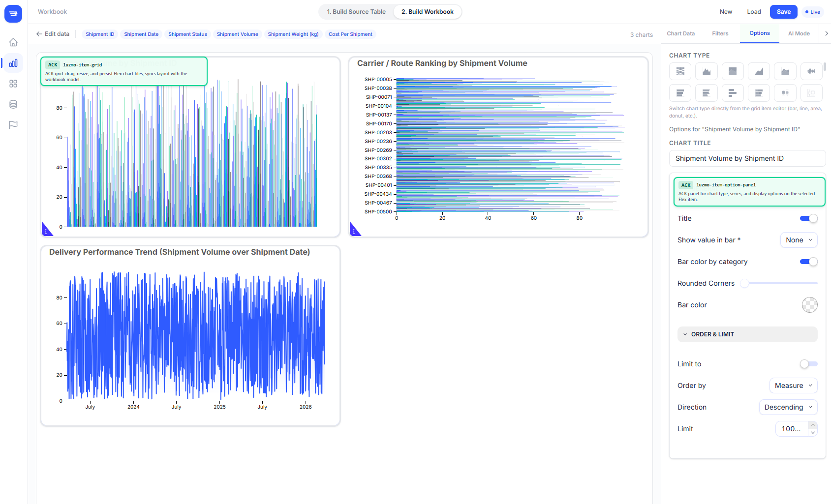Viewport: 831px width, 504px height.
Task: Open the Direction Descending dropdown
Action: pyautogui.click(x=788, y=407)
